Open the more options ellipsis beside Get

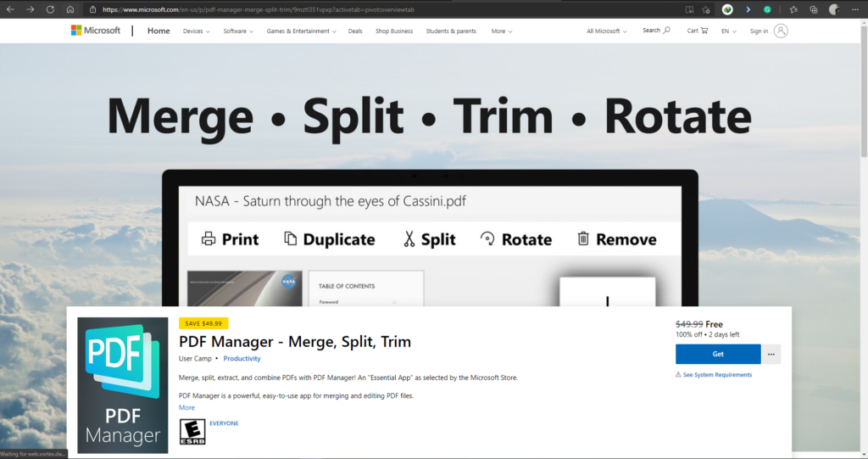[x=771, y=354]
